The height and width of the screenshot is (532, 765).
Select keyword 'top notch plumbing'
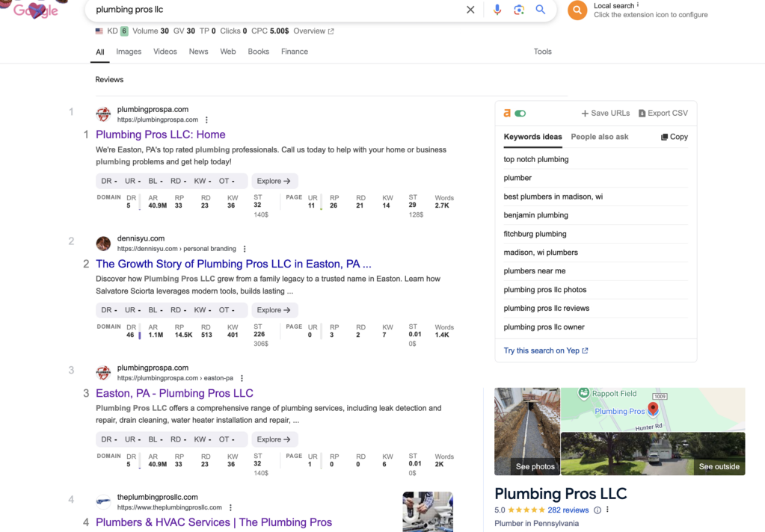pos(535,159)
